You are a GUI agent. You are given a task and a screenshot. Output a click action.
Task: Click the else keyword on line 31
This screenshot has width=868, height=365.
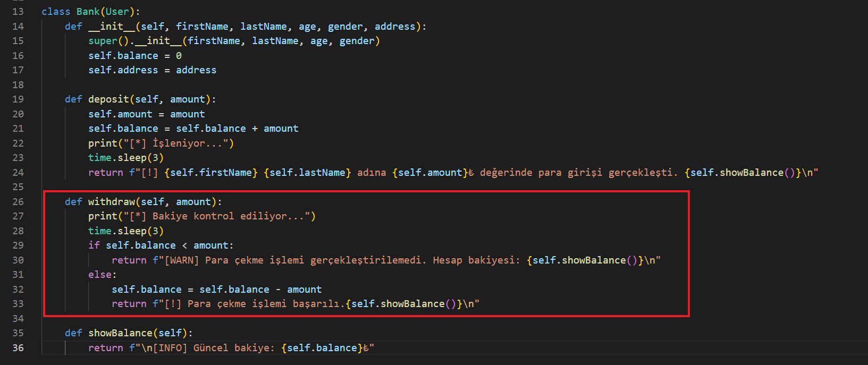pos(100,275)
